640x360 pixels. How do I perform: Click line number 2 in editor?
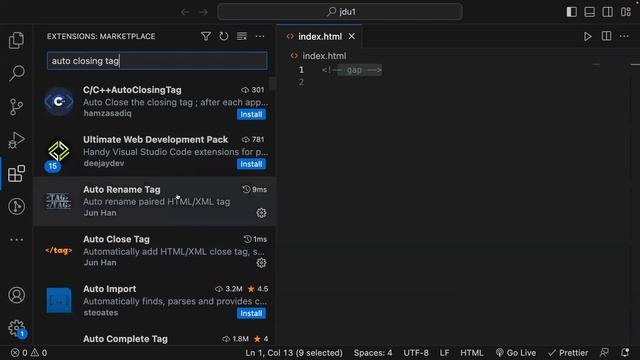click(x=301, y=82)
